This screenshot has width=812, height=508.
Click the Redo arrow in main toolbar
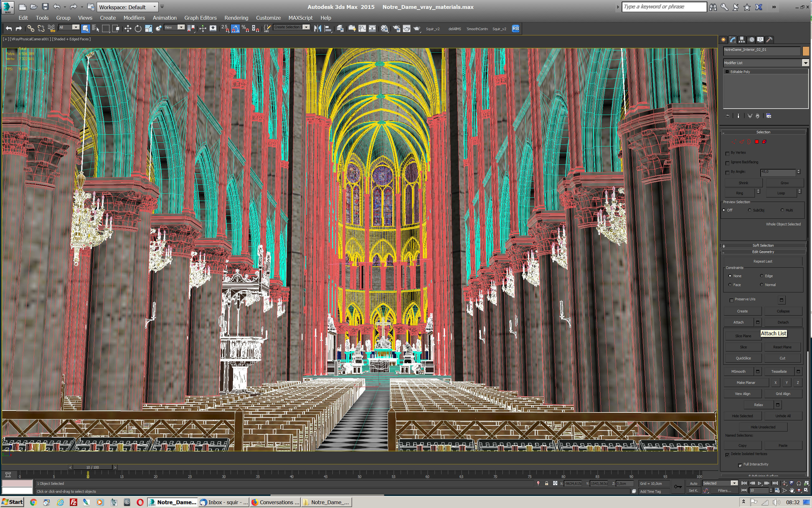[x=19, y=29]
